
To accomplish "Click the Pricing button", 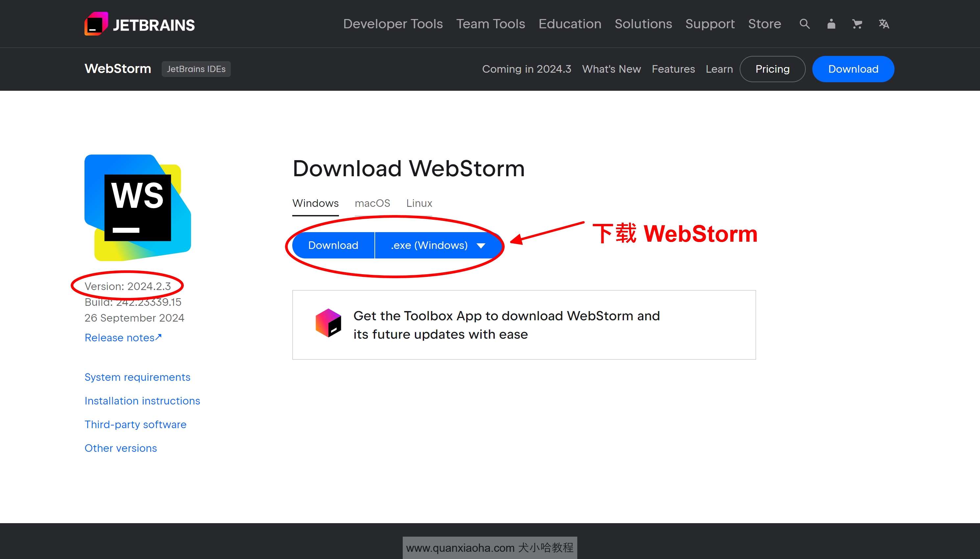I will click(773, 69).
